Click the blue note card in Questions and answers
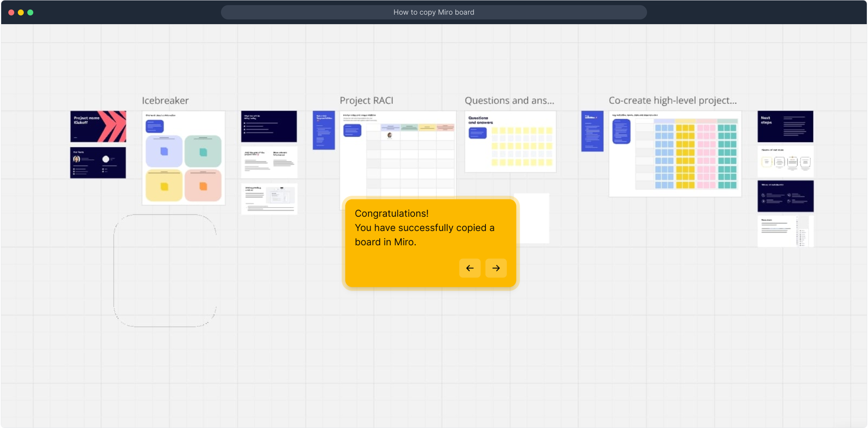The height and width of the screenshot is (428, 868). coord(478,133)
